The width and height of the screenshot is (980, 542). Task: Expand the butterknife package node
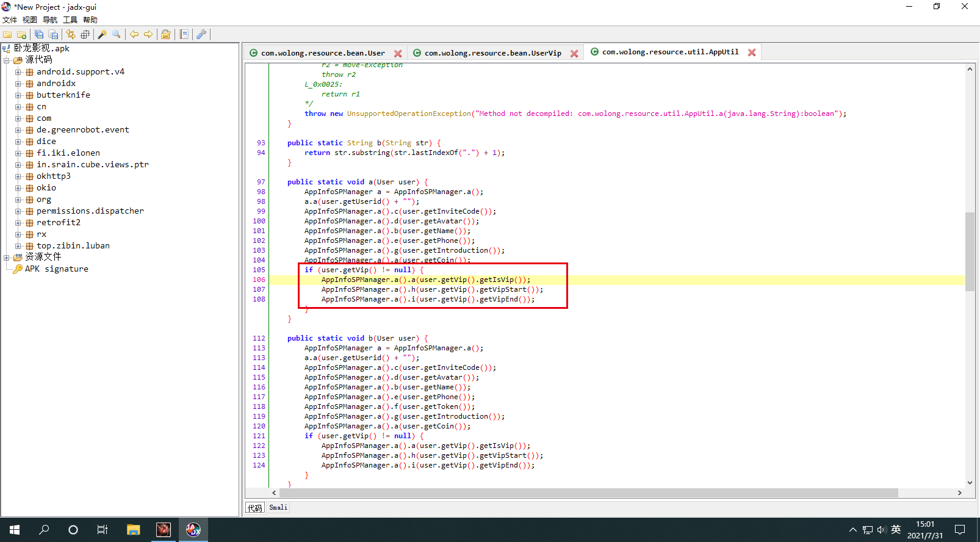pos(18,95)
